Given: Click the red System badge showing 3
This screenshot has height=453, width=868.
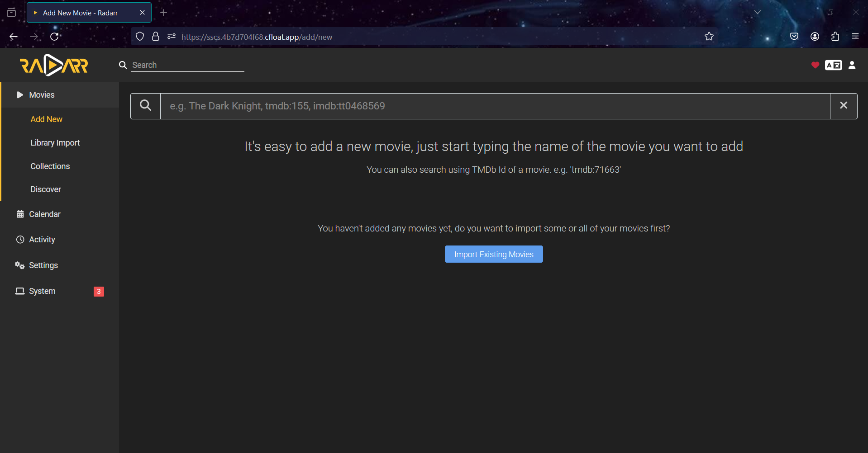Looking at the screenshot, I should [99, 292].
